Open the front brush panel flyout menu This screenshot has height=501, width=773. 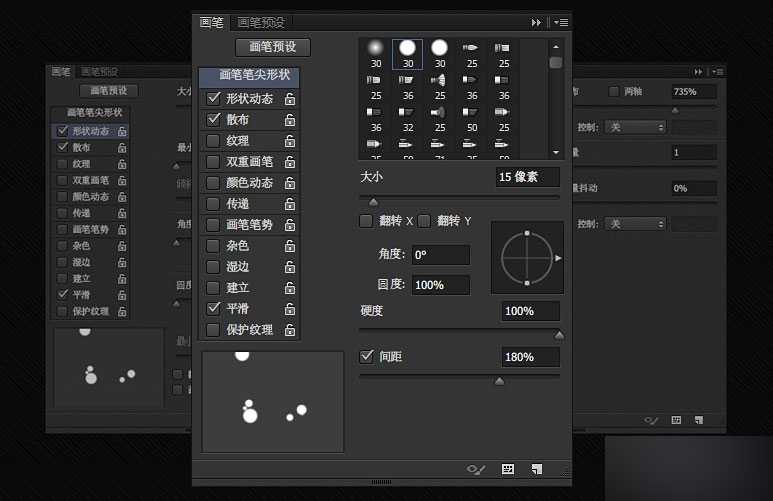560,21
